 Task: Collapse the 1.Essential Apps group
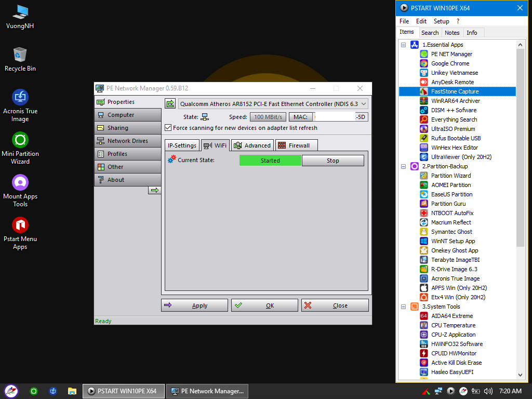403,45
